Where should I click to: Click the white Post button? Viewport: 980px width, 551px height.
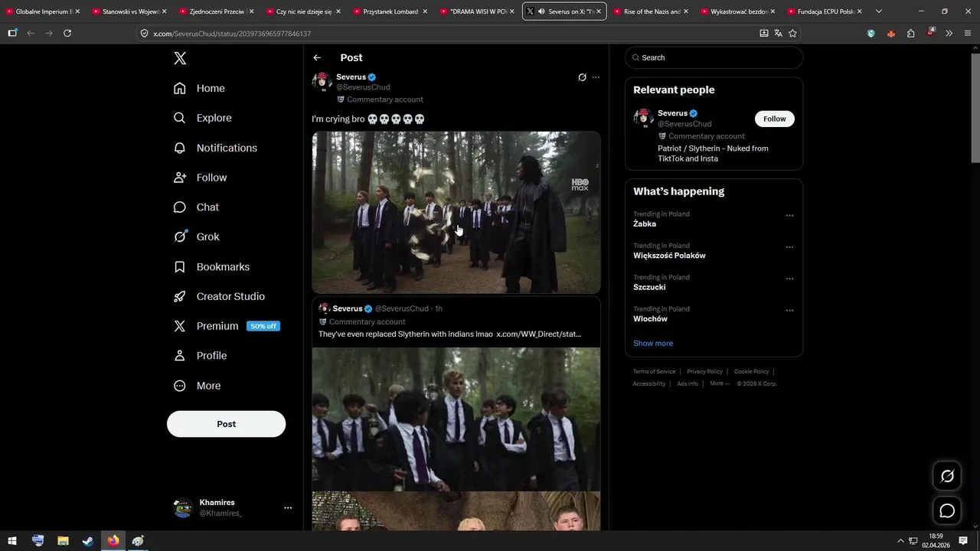click(x=226, y=424)
